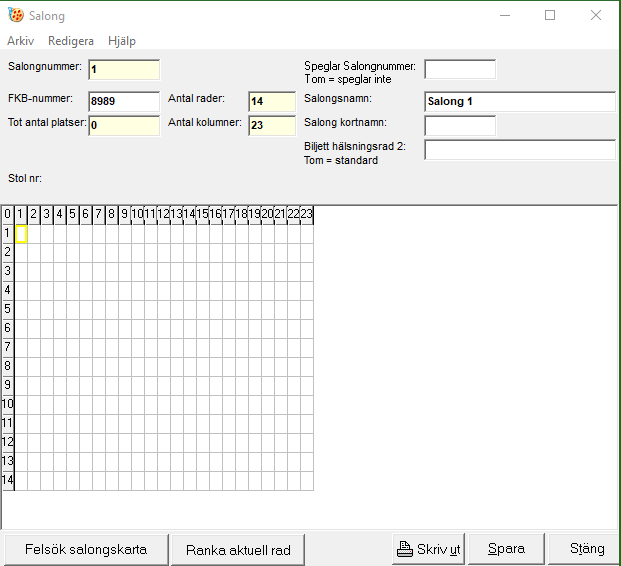This screenshot has height=566, width=621.
Task: Select the highlighted seat cell row 1 column 1
Action: pyautogui.click(x=21, y=234)
